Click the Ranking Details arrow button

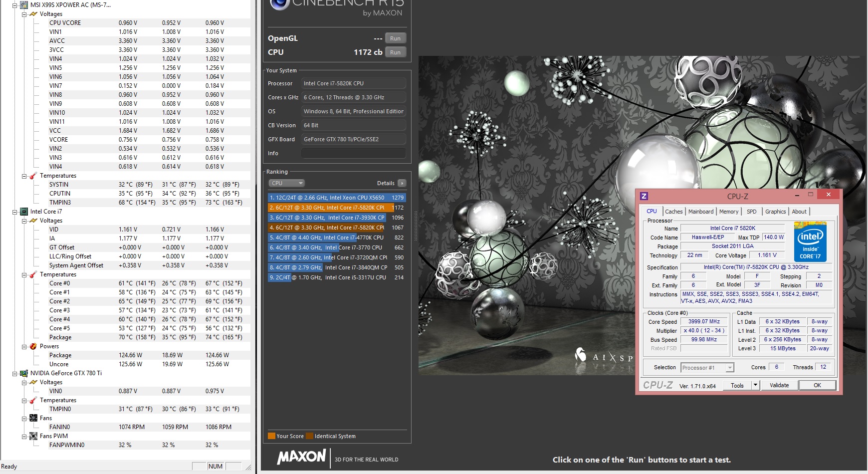coord(402,183)
